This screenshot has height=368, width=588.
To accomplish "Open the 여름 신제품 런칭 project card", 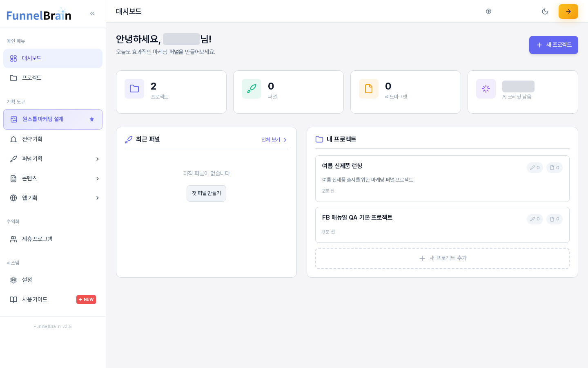I will tap(442, 179).
